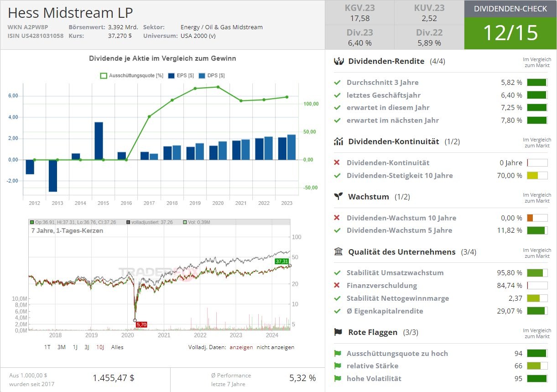Viewport: 557px width, 392px height.
Task: Click the Hess Midstream LP title
Action: coord(71,12)
